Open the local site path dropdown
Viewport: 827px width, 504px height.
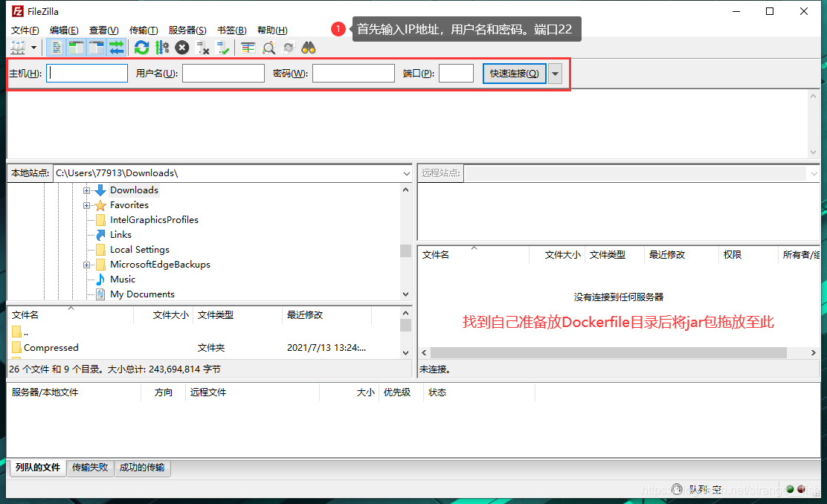click(406, 173)
